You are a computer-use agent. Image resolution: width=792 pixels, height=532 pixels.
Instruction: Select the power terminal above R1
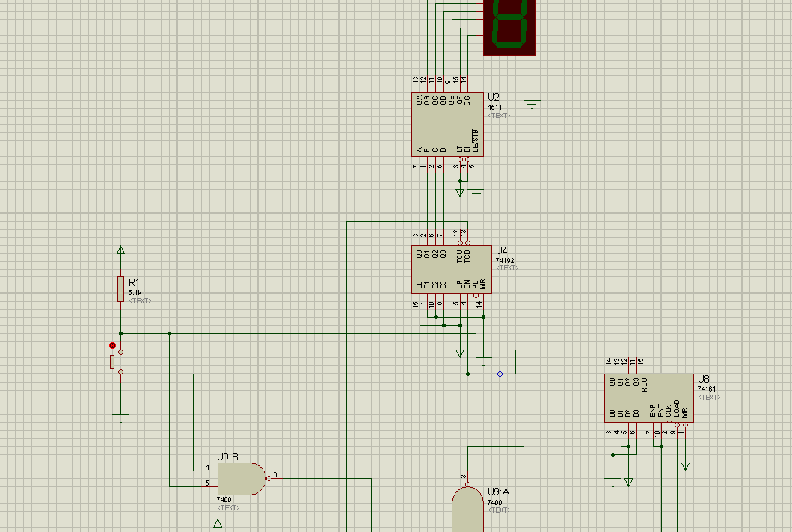coord(120,250)
